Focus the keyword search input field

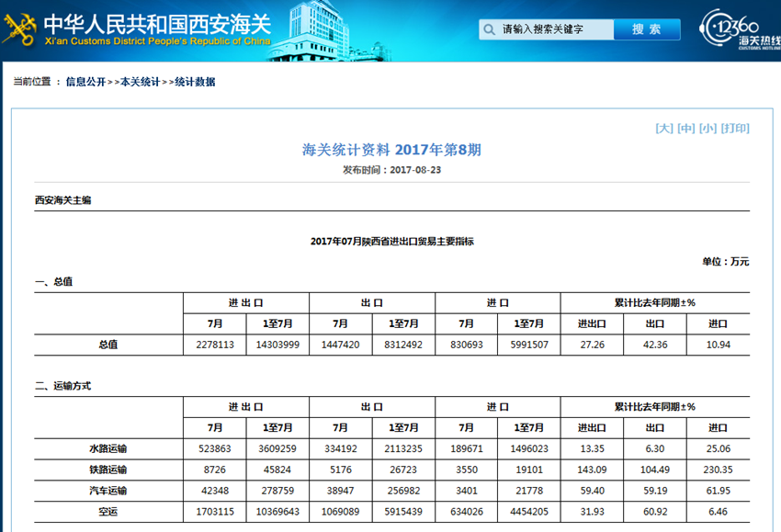[547, 29]
